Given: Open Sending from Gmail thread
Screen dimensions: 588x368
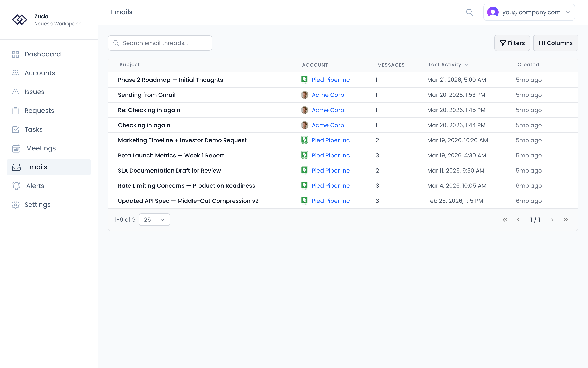Looking at the screenshot, I should point(147,95).
